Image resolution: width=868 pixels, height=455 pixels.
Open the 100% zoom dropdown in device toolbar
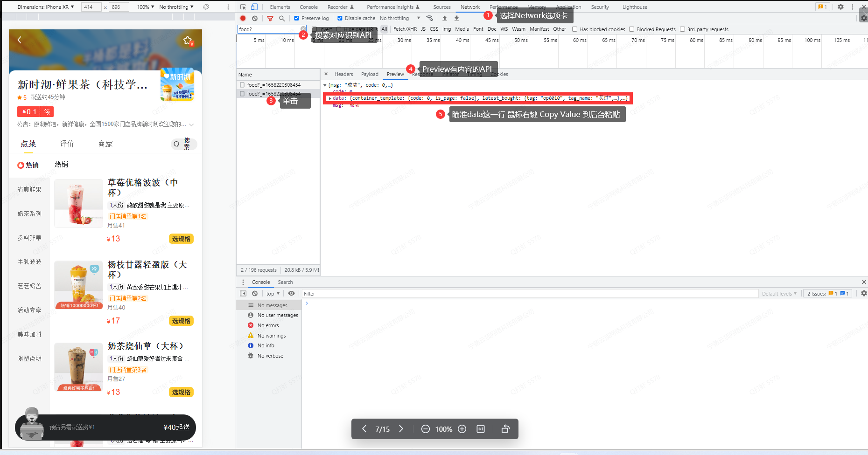(145, 7)
